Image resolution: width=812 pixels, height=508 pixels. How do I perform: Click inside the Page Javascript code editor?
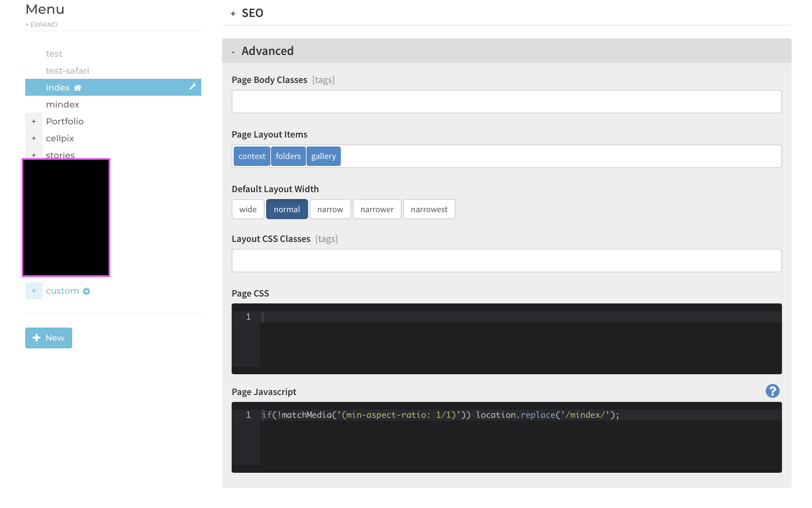tap(506, 437)
